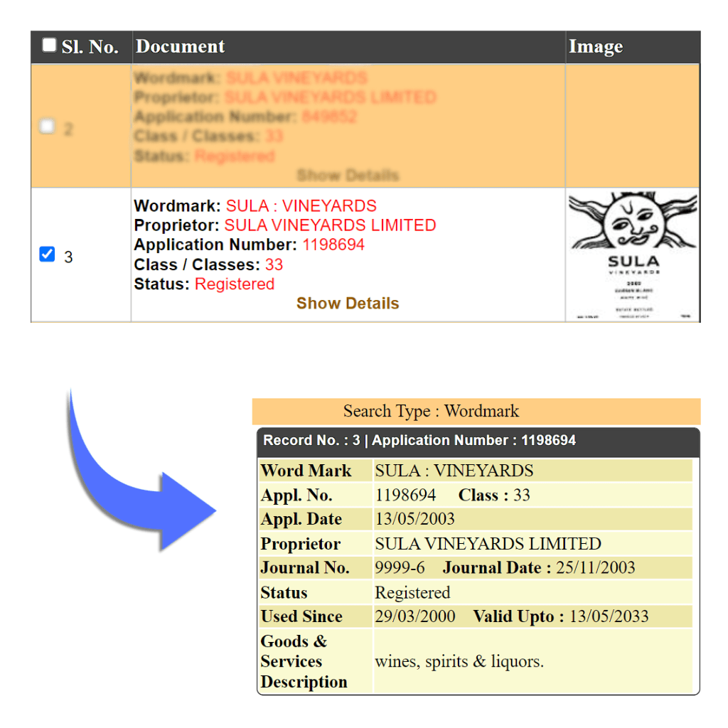This screenshot has height=728, width=728.
Task: Click Show Details in the blurred row 2
Action: tap(348, 175)
